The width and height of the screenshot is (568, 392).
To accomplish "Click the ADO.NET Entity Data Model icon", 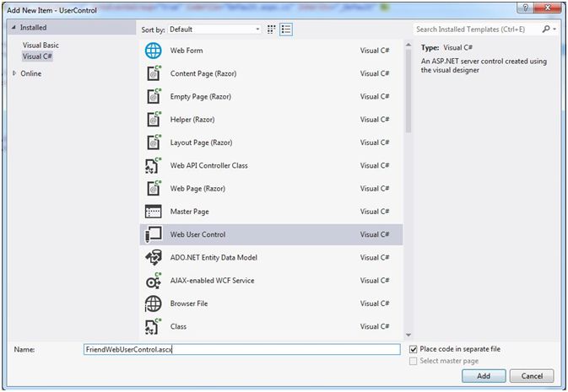I will 154,257.
